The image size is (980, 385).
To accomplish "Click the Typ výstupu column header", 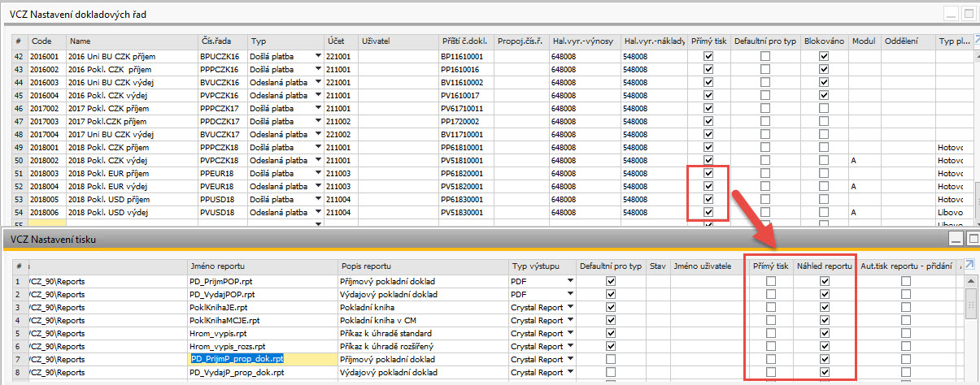I will pyautogui.click(x=542, y=266).
